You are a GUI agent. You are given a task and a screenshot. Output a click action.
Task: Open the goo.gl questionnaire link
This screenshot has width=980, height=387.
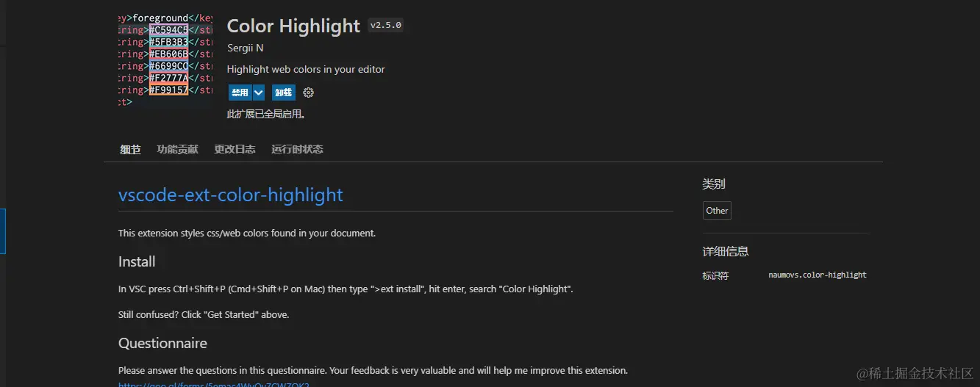point(213,384)
